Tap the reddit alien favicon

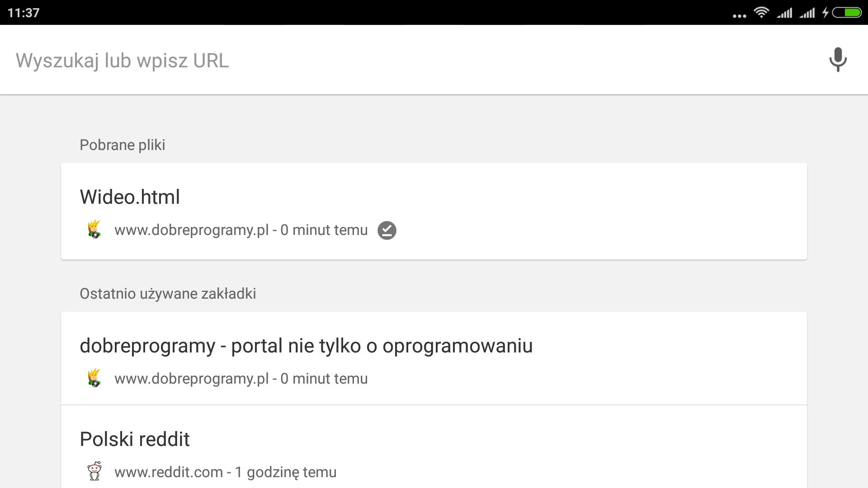point(94,472)
